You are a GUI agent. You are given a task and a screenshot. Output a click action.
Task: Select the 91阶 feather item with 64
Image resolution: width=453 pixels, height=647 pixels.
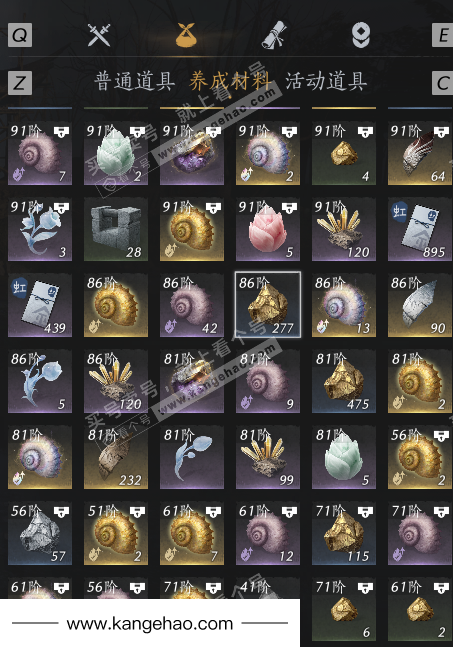point(420,153)
